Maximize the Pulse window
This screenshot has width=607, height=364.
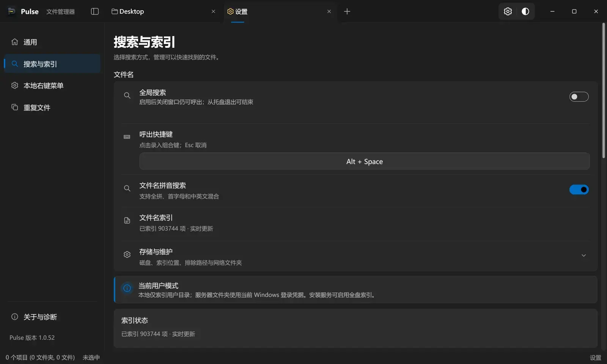click(574, 11)
